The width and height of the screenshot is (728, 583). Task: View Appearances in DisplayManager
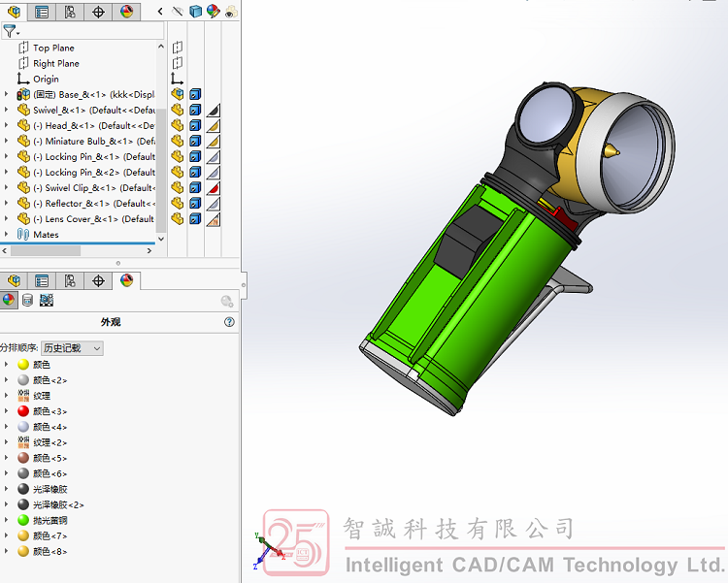pos(9,300)
